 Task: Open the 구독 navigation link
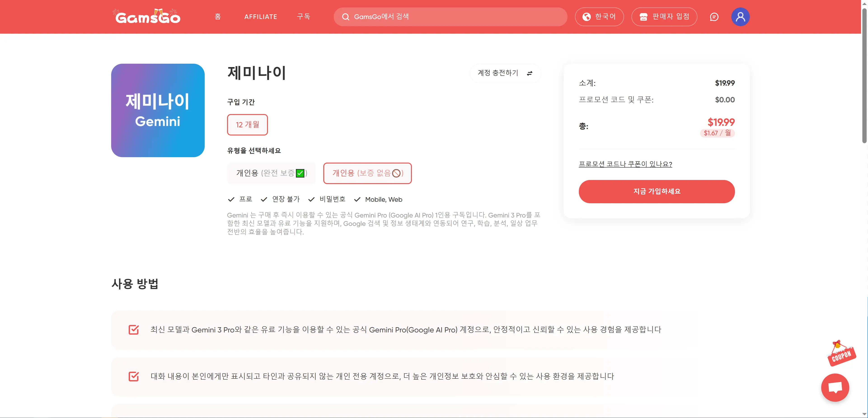pos(303,17)
